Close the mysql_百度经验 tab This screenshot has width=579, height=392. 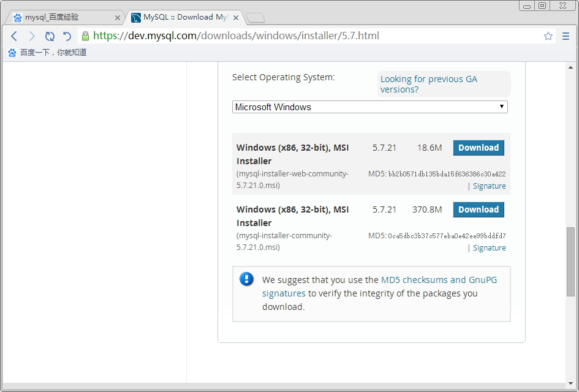coord(118,18)
